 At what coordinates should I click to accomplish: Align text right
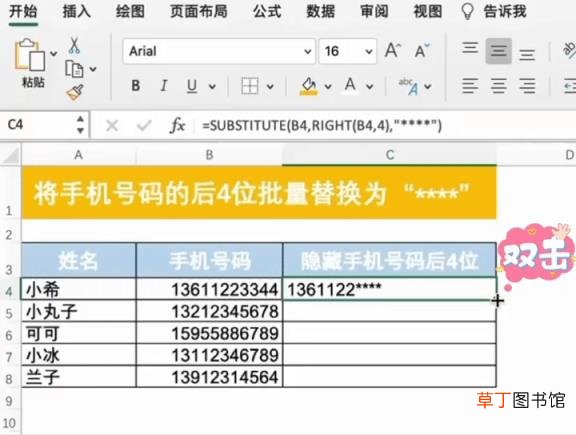527,86
